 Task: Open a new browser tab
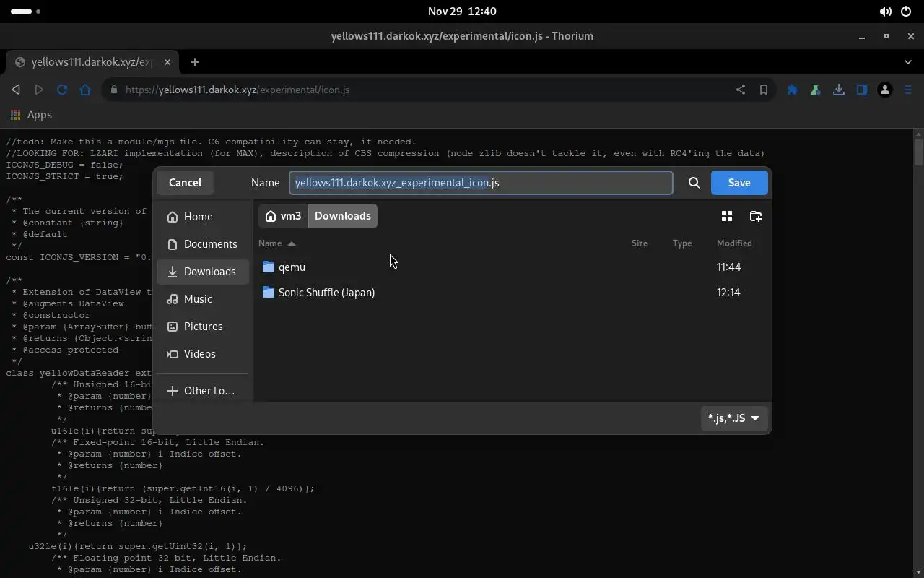(x=195, y=62)
